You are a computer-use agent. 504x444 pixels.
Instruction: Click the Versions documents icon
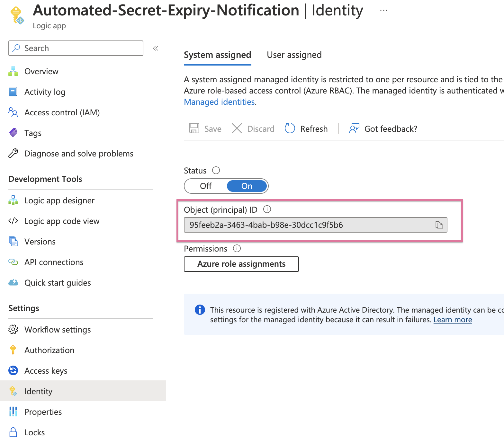[13, 242]
